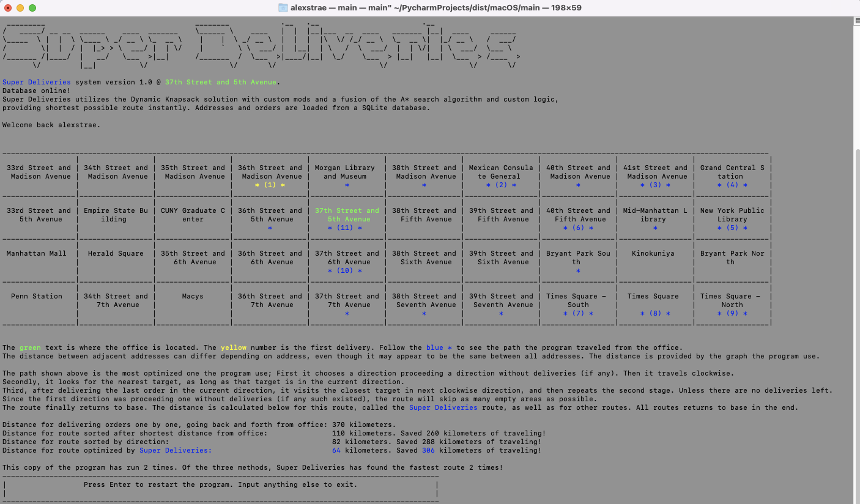Click the blue '306' saved kilometers value
The image size is (860, 504).
428,450
